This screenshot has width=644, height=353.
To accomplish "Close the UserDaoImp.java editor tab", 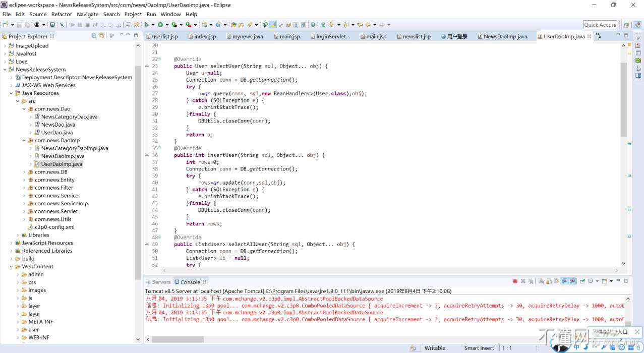I will [x=589, y=36].
